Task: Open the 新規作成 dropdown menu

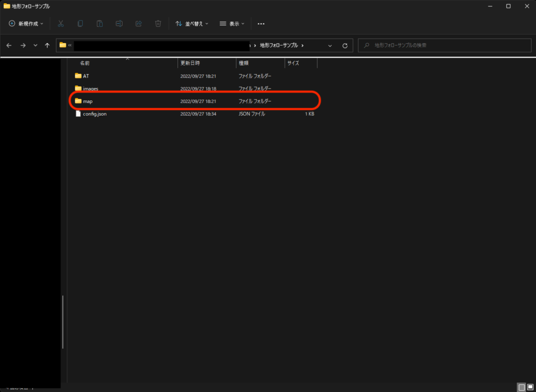Action: 26,24
